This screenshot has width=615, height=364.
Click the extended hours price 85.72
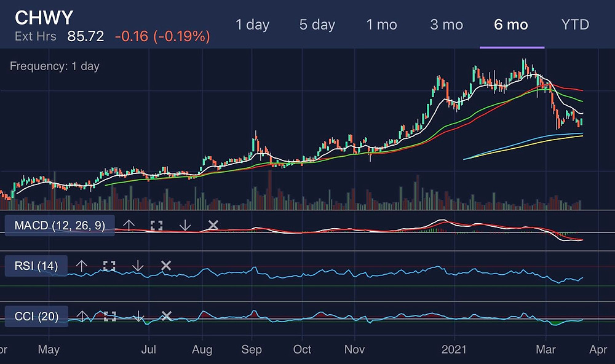(x=85, y=36)
